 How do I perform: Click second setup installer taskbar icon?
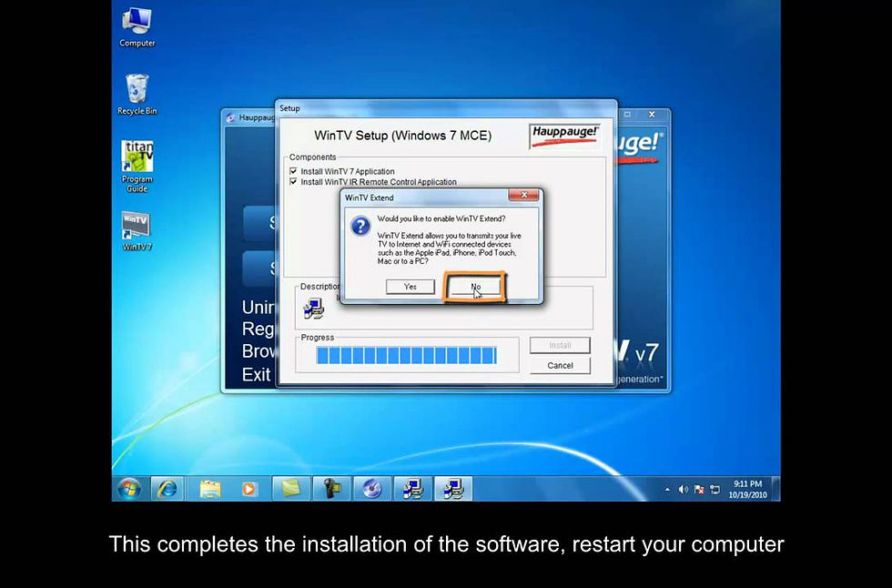pos(453,489)
